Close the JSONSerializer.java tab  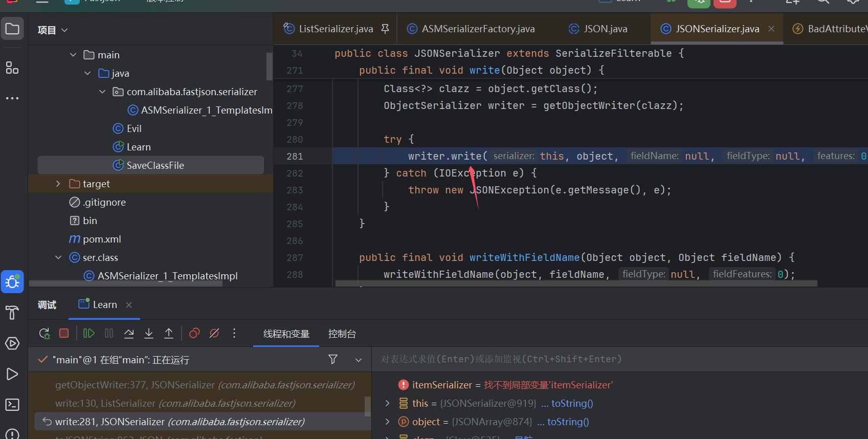(771, 29)
